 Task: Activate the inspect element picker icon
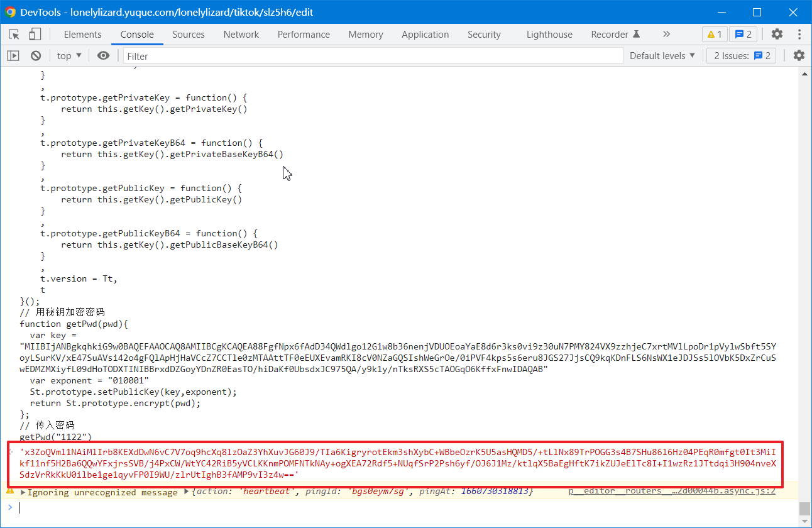(14, 34)
